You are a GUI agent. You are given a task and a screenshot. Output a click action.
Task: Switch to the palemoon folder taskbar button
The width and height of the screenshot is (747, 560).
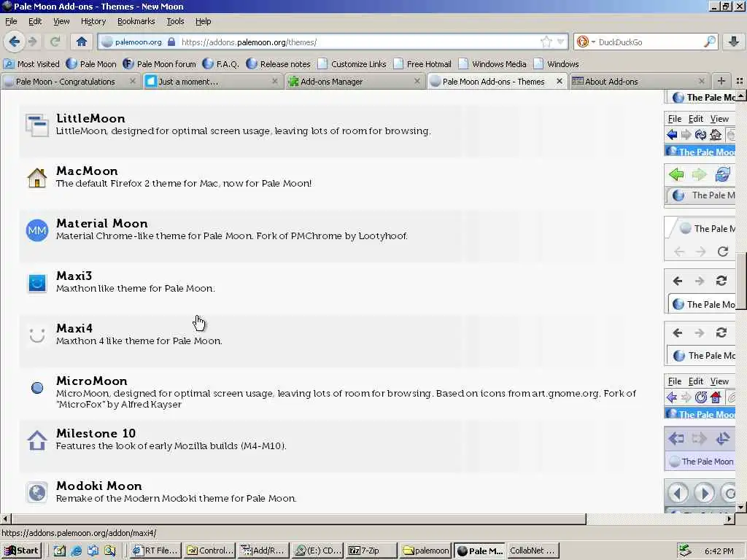click(426, 551)
